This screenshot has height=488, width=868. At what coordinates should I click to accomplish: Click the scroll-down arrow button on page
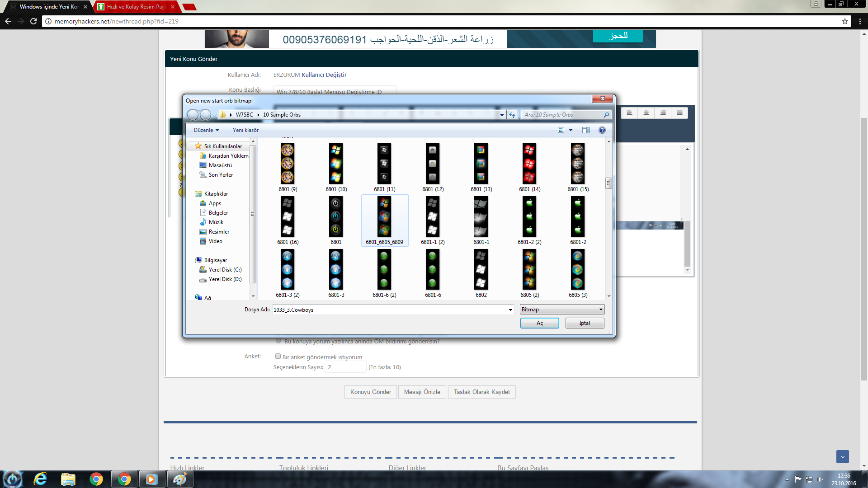(843, 456)
